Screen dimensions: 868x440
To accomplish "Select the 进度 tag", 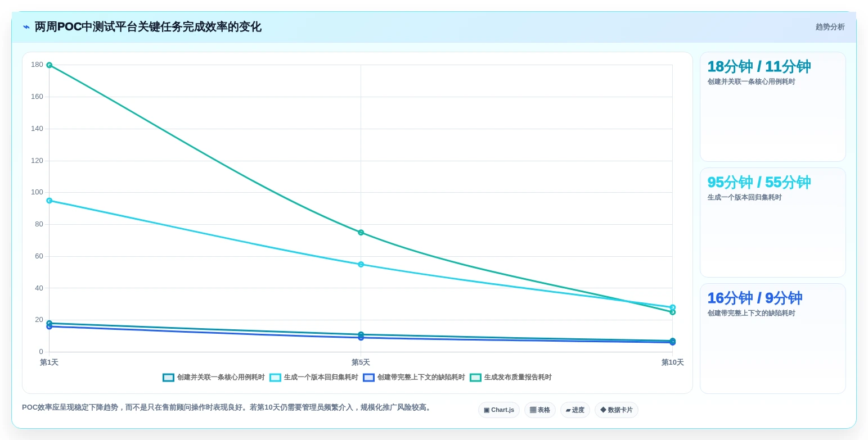I will coord(575,410).
